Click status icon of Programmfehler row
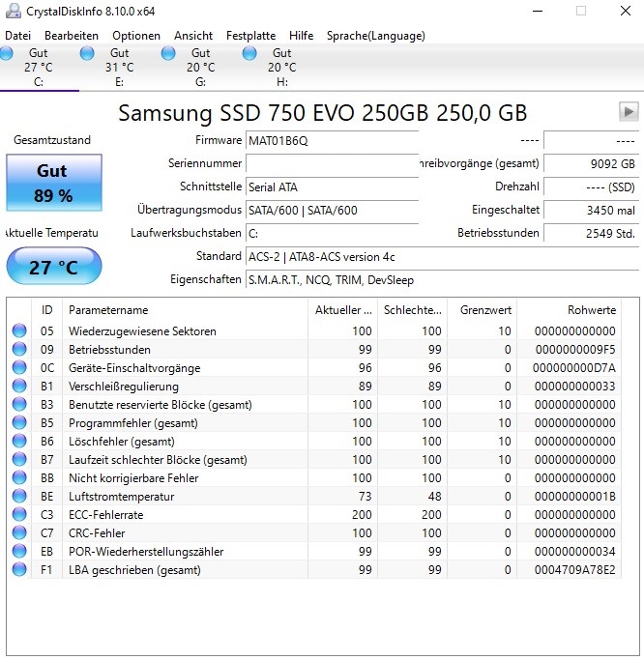This screenshot has height=660, width=644. point(19,422)
